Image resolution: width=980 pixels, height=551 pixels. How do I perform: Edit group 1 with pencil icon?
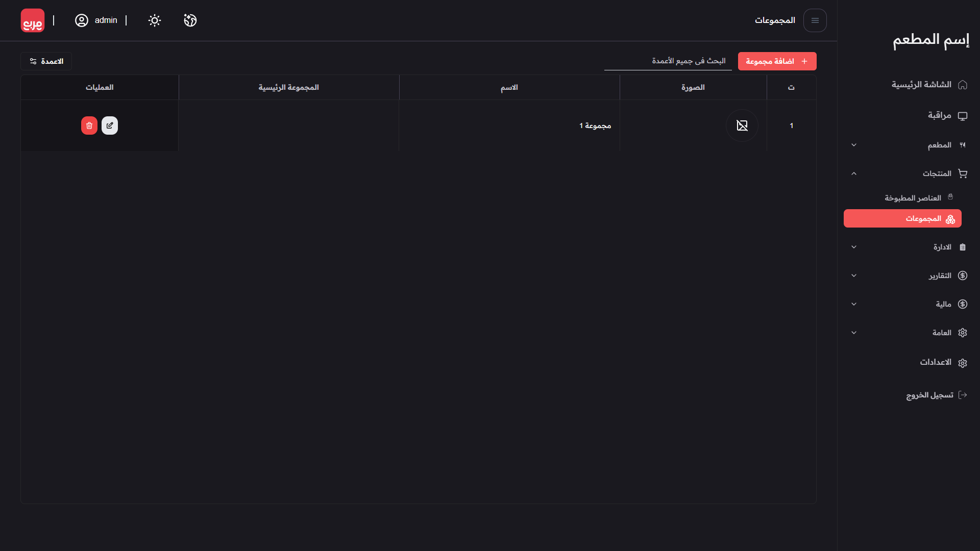coord(110,126)
